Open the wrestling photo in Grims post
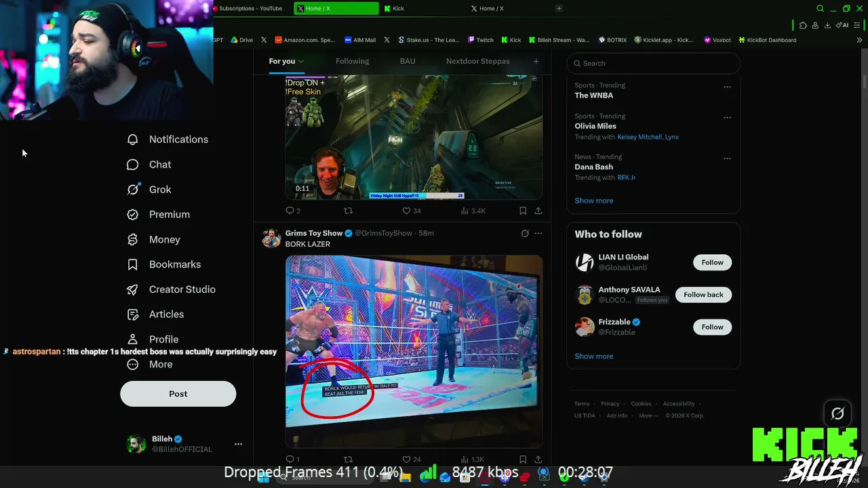Viewport: 868px width, 488px height. (x=414, y=351)
